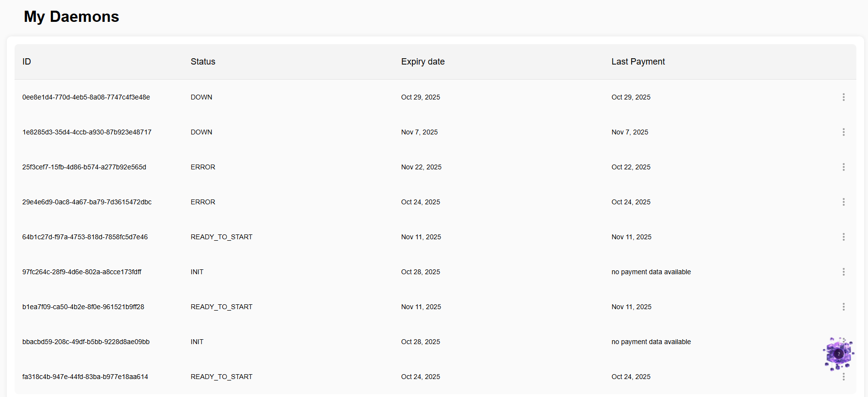The image size is (868, 397).
Task: Show actions for daemon 64b1c27d
Action: tap(843, 237)
